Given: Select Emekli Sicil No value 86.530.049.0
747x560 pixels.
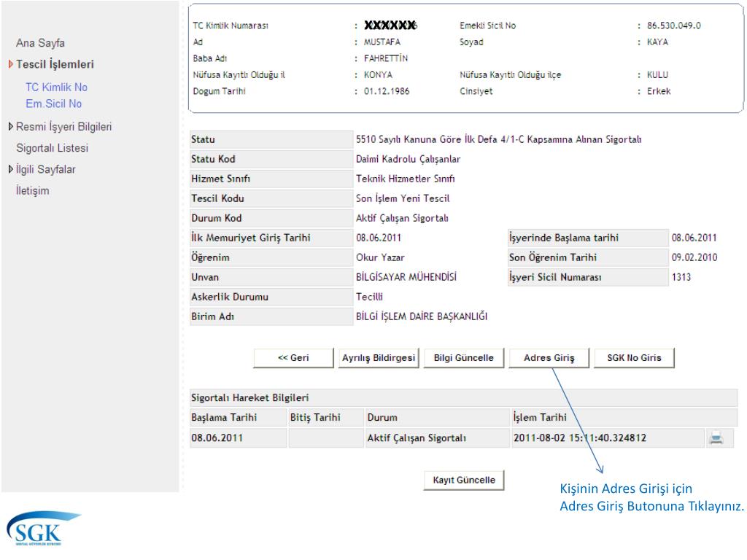Looking at the screenshot, I should [x=673, y=26].
